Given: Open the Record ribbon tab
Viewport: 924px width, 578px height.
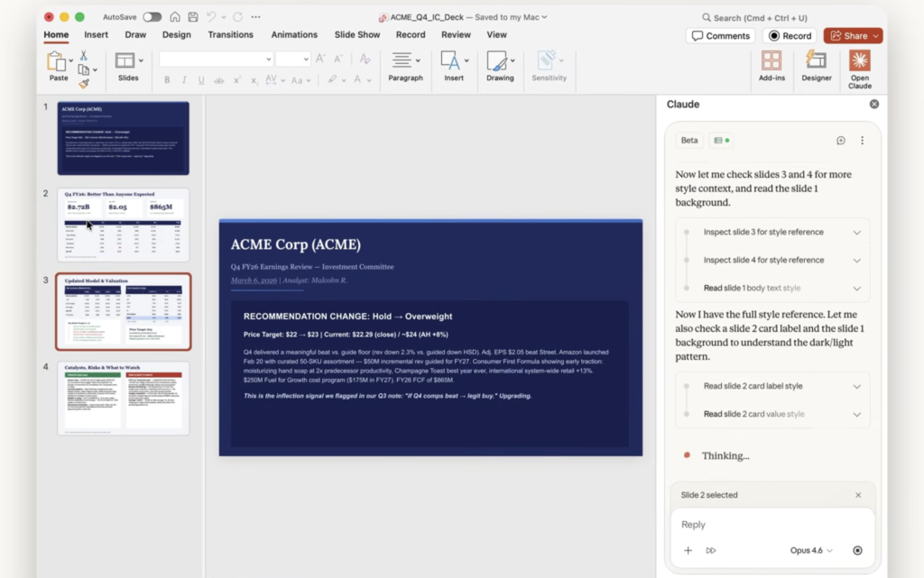Looking at the screenshot, I should pyautogui.click(x=411, y=35).
